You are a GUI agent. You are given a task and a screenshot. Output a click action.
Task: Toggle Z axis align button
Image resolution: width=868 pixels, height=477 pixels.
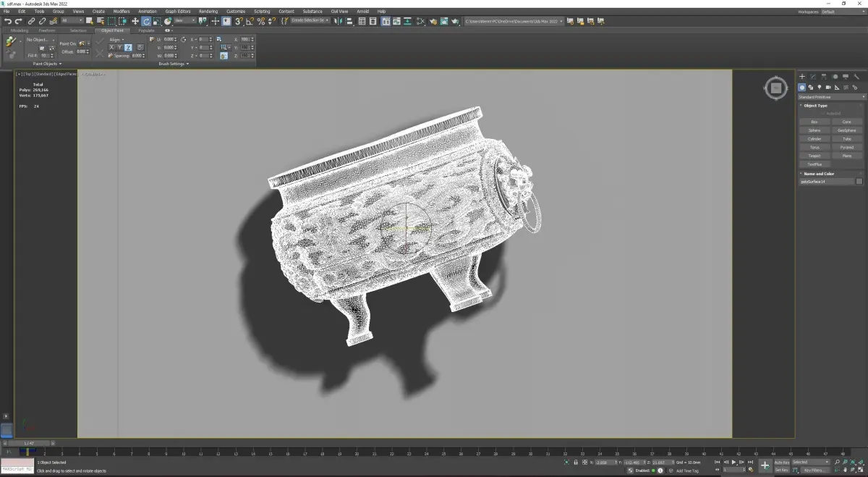pos(129,47)
